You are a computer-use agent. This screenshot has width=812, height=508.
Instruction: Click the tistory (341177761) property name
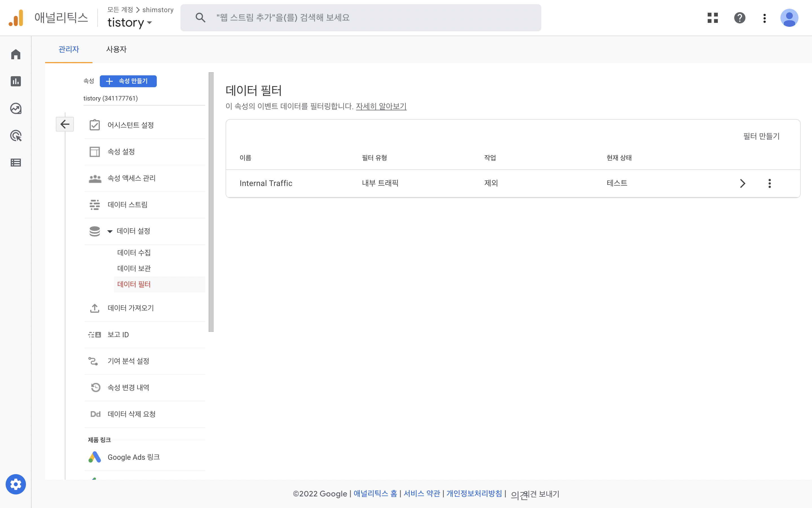[111, 98]
